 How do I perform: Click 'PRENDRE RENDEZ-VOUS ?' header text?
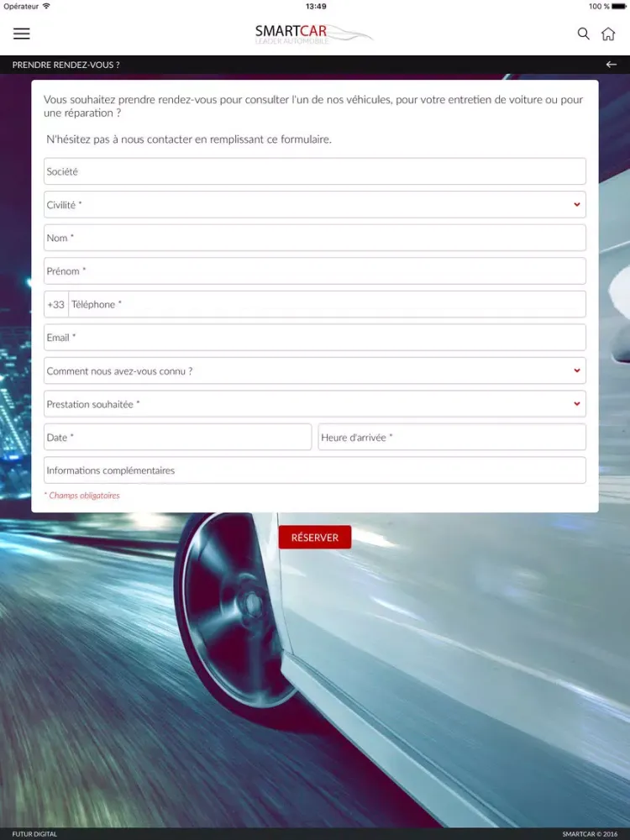coord(66,65)
